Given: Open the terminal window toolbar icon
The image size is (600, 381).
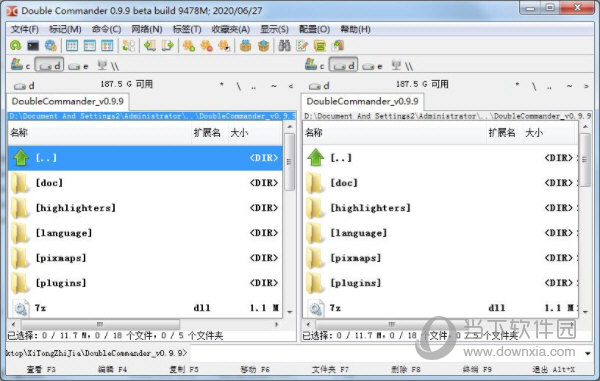Looking at the screenshot, I should coord(33,46).
